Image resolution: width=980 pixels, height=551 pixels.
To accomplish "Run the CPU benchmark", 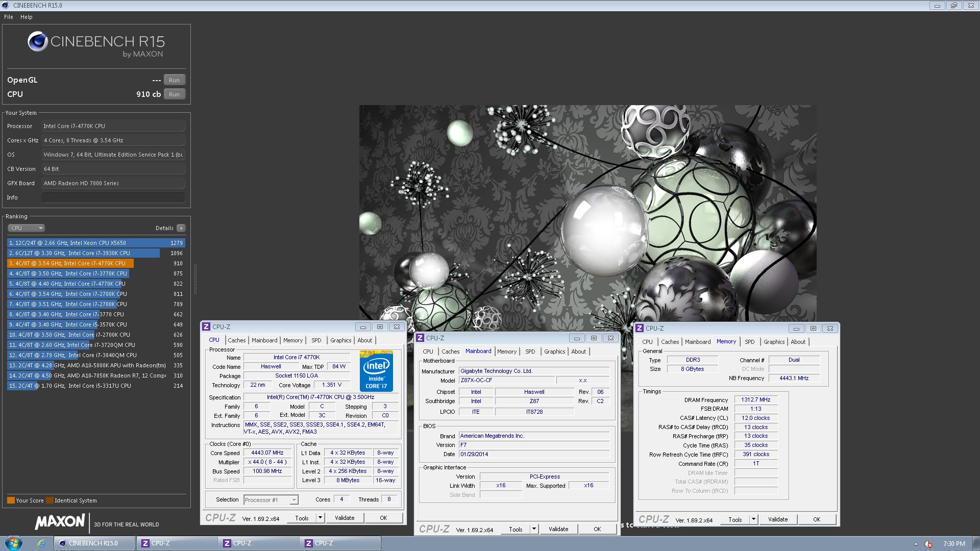I will click(174, 94).
